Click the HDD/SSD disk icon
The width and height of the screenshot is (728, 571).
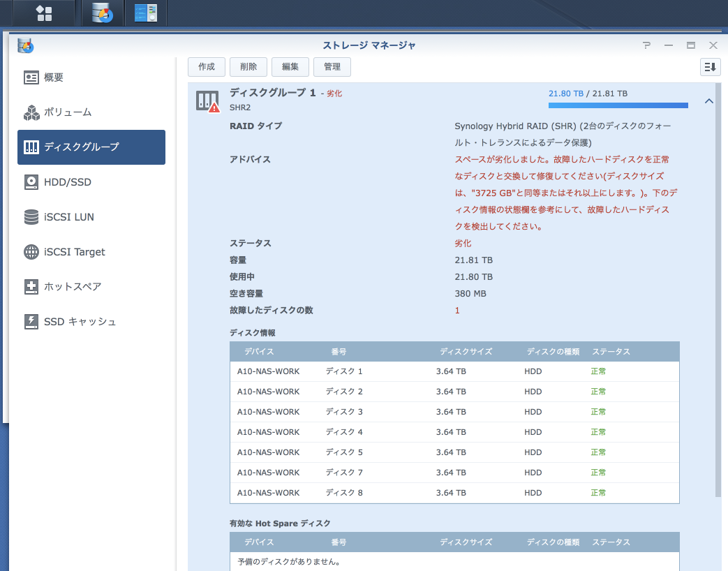31,182
